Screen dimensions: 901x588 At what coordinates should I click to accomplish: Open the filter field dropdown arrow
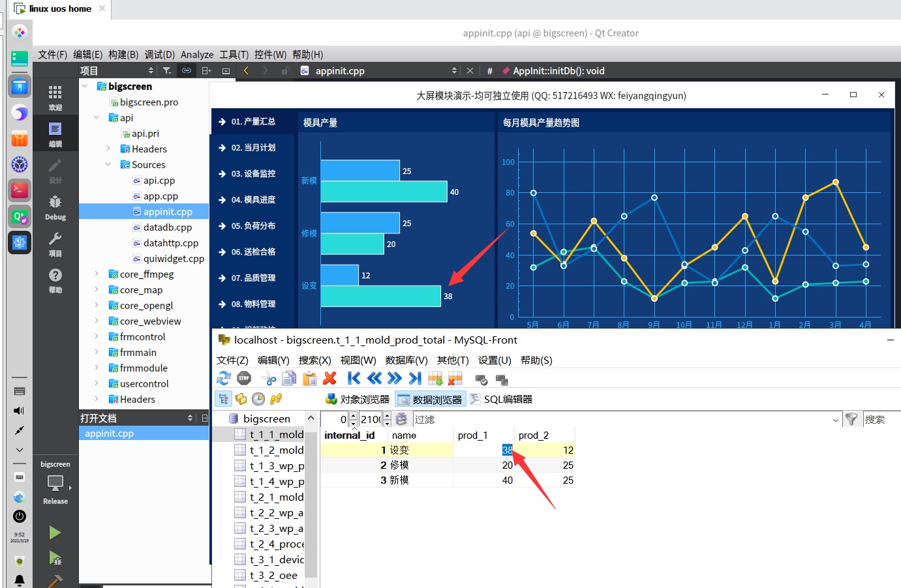point(836,420)
